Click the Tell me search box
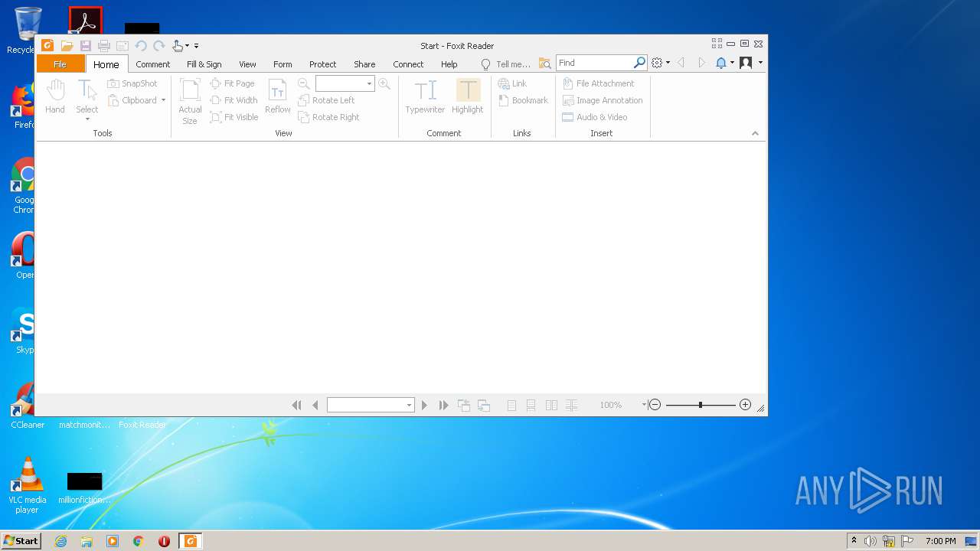Viewport: 980px width, 551px height. tap(505, 64)
